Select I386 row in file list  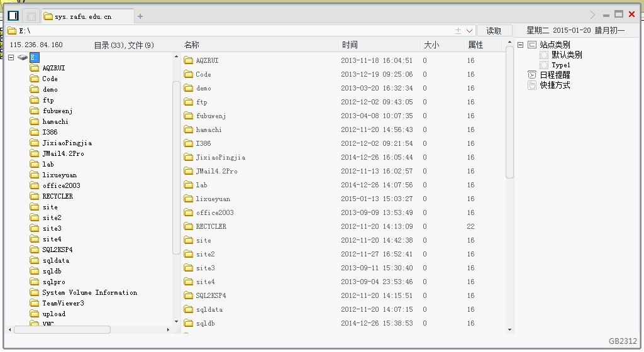pyautogui.click(x=343, y=143)
